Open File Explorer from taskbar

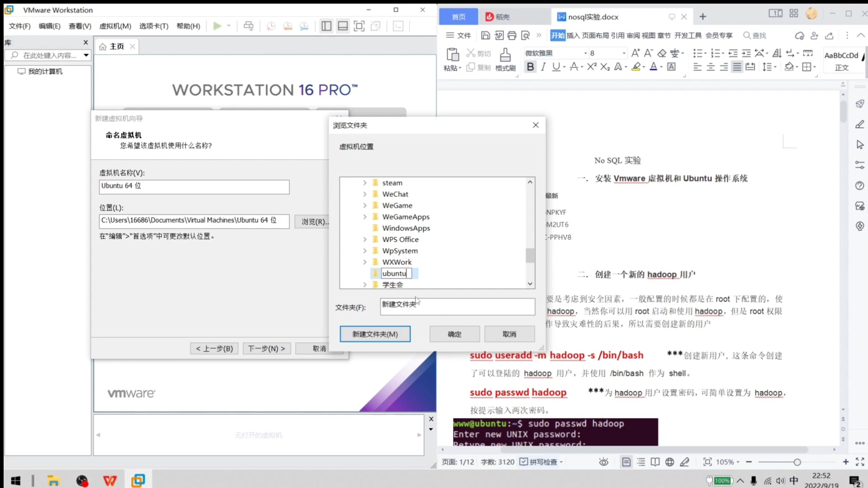point(53,481)
